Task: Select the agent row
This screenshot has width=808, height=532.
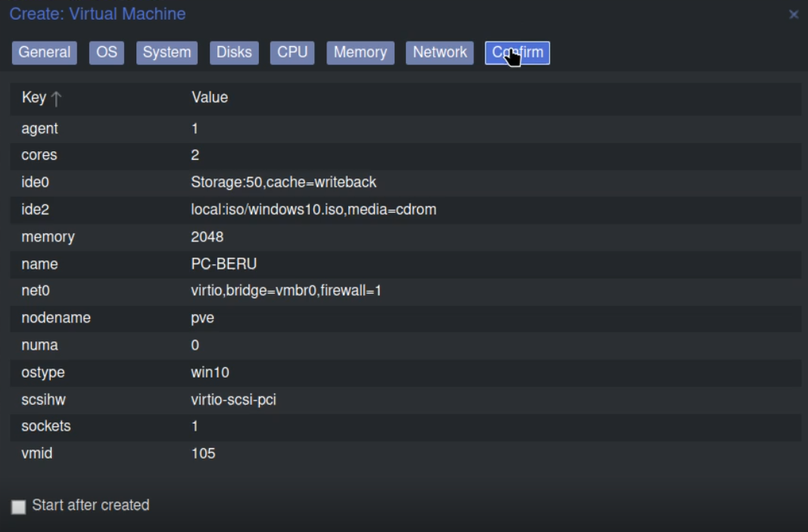Action: click(405, 129)
